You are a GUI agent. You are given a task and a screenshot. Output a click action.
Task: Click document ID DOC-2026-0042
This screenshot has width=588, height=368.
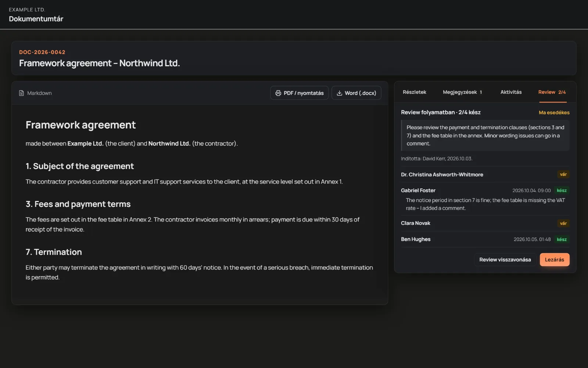point(42,52)
